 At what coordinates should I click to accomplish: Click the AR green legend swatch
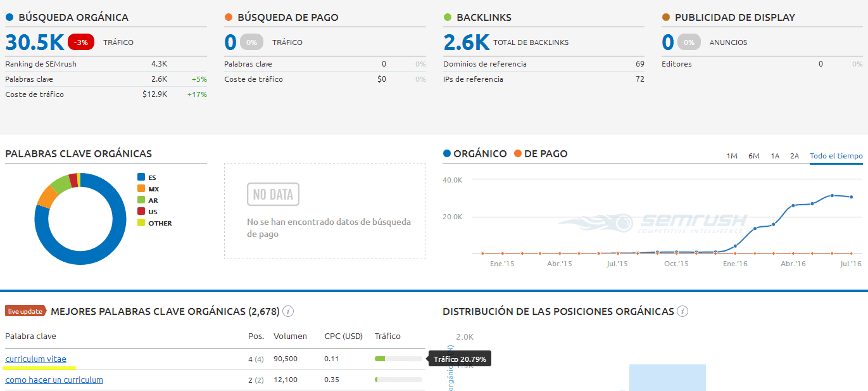141,200
